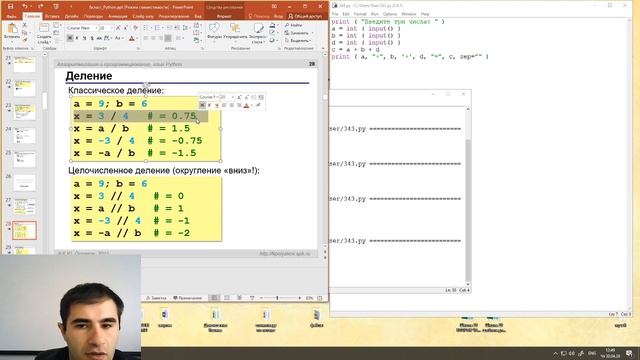
Task: Click the zoom slider in PowerPoint
Action: [280, 298]
